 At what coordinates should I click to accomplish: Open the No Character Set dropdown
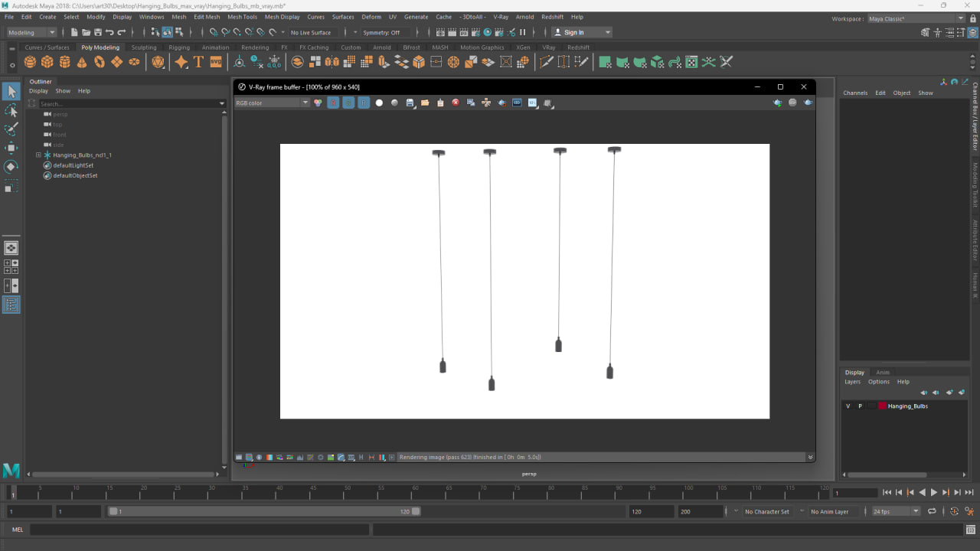point(766,511)
